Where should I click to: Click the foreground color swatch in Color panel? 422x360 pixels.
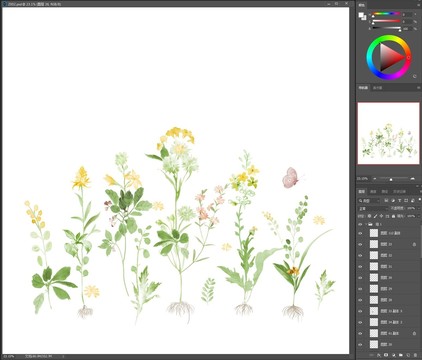pyautogui.click(x=361, y=15)
